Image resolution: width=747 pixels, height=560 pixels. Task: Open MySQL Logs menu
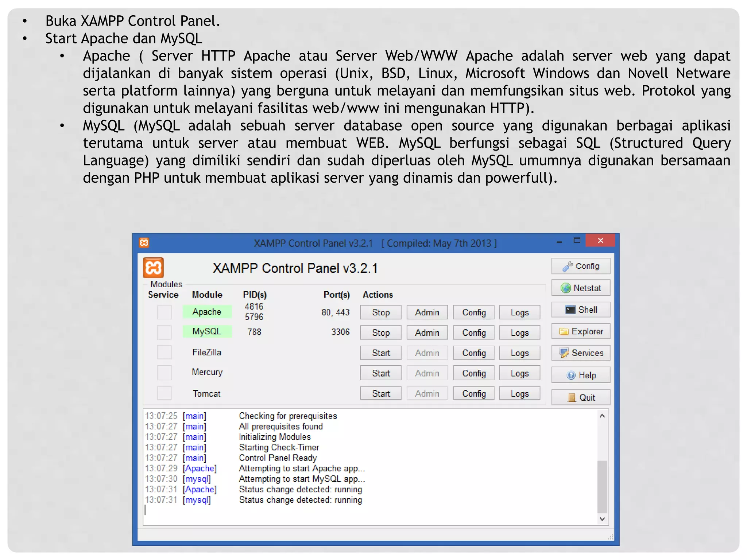click(x=519, y=332)
